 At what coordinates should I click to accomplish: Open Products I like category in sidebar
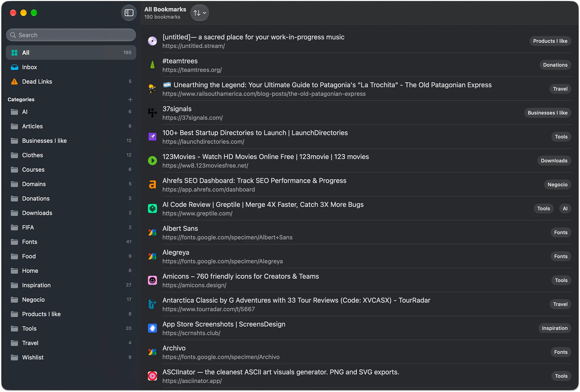(x=71, y=314)
